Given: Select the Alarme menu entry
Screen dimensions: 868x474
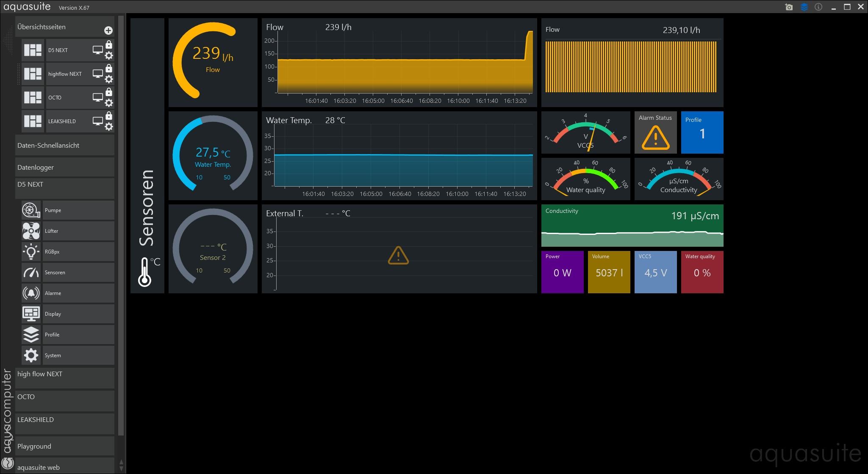Looking at the screenshot, I should (x=78, y=293).
